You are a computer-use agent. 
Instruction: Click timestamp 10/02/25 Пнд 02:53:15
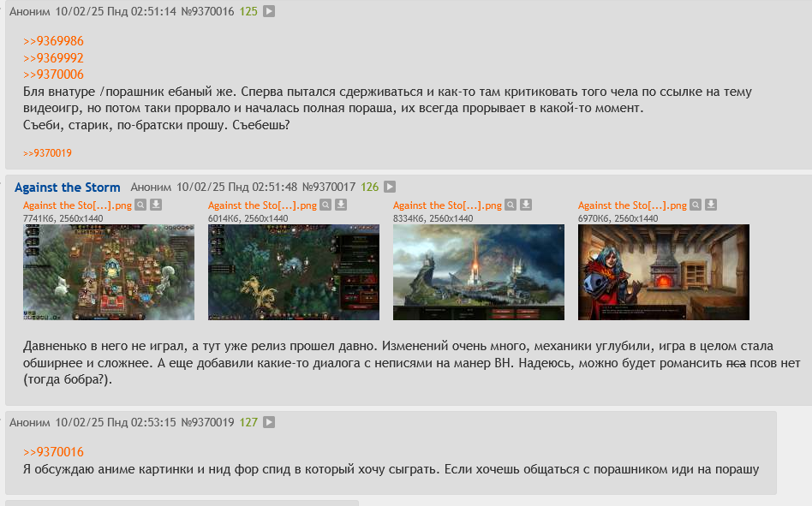(116, 422)
